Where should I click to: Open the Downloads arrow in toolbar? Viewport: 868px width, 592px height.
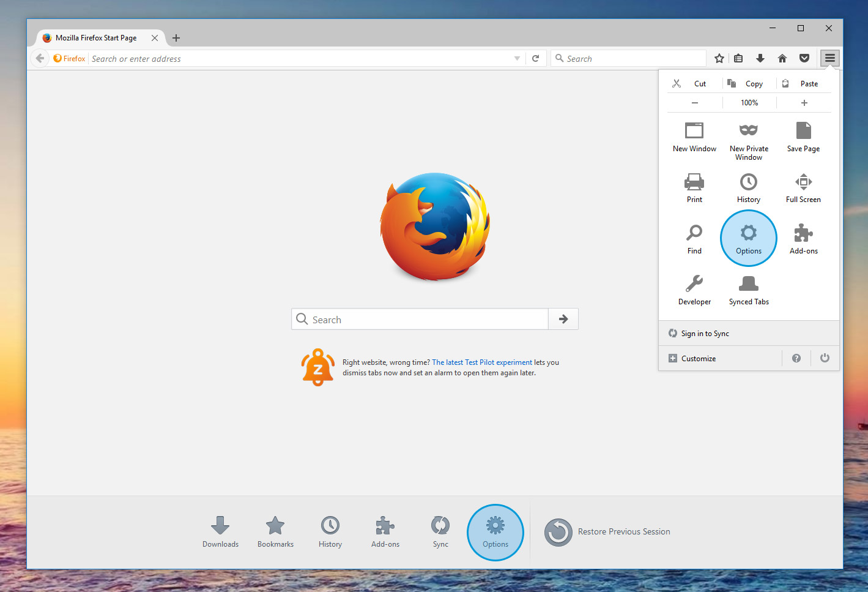(x=760, y=58)
